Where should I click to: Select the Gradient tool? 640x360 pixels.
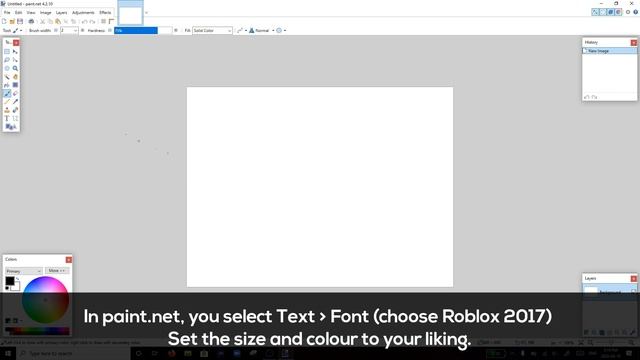15,85
